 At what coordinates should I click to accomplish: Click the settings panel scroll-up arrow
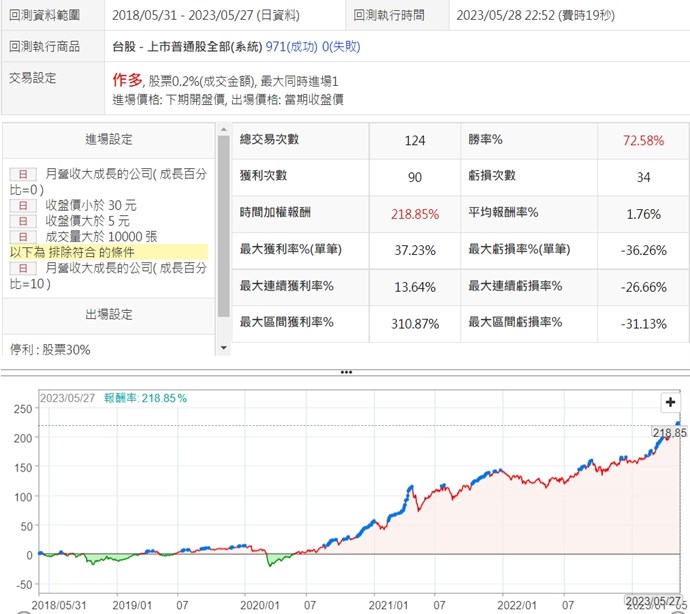point(223,130)
